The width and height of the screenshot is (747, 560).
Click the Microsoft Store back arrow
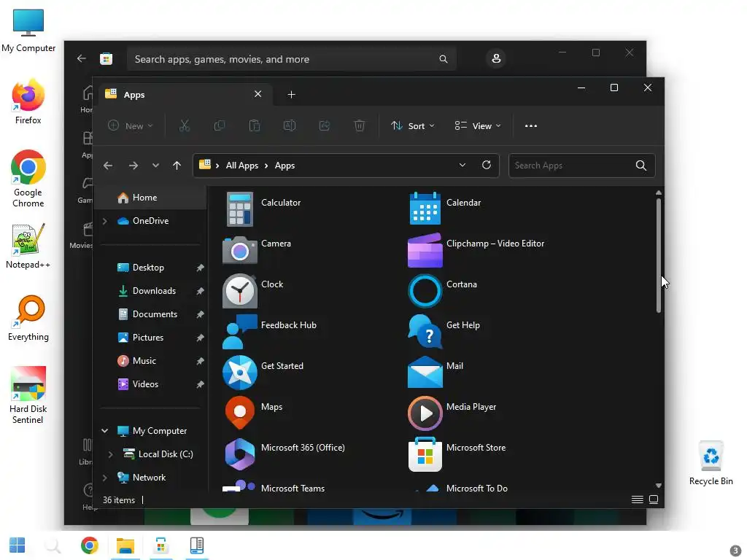[x=82, y=58]
